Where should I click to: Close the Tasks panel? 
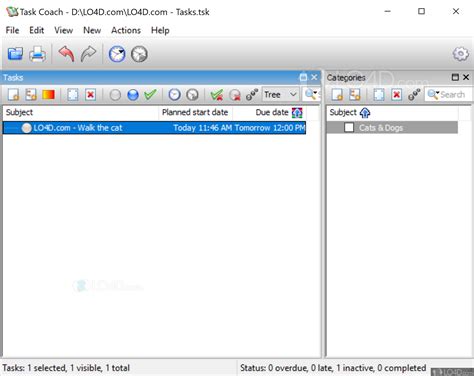(x=314, y=77)
